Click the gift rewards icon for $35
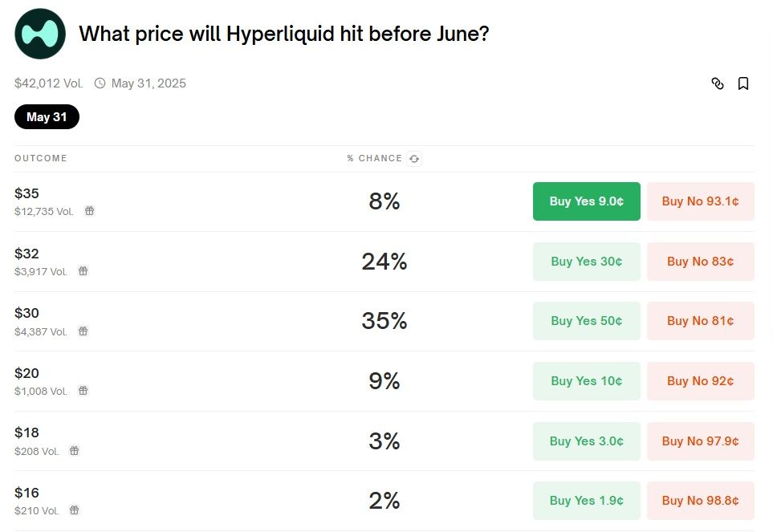 tap(89, 211)
